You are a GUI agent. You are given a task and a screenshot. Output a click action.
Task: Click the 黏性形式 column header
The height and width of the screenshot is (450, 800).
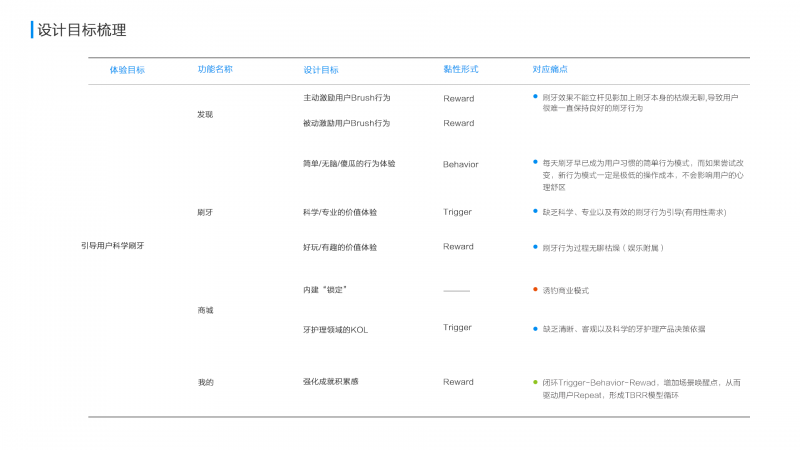[461, 69]
